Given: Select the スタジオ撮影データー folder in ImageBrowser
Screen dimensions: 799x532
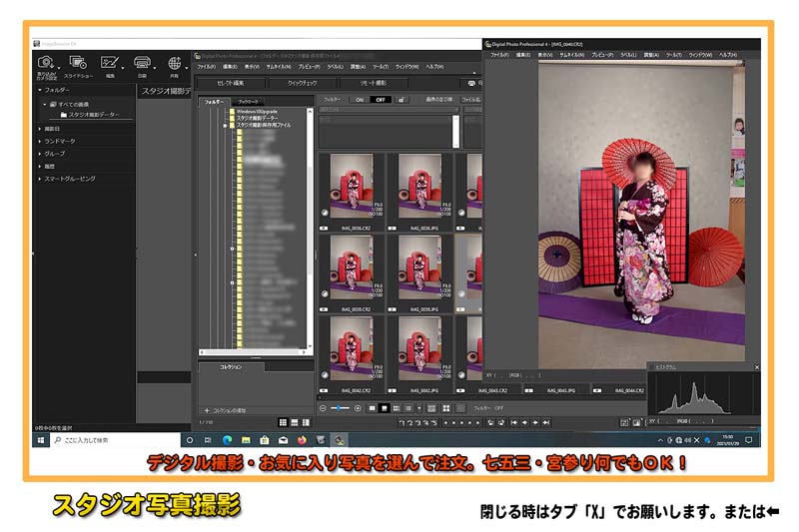Looking at the screenshot, I should [90, 115].
